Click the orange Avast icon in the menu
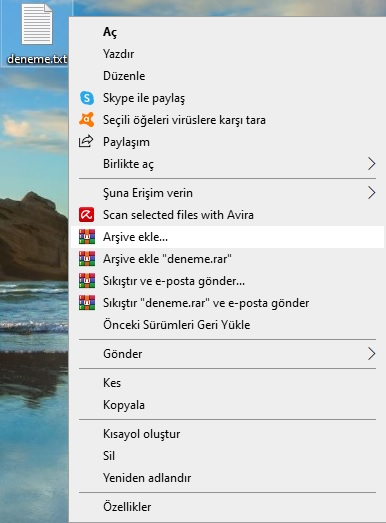Image resolution: width=386 pixels, height=523 pixels. (x=87, y=120)
